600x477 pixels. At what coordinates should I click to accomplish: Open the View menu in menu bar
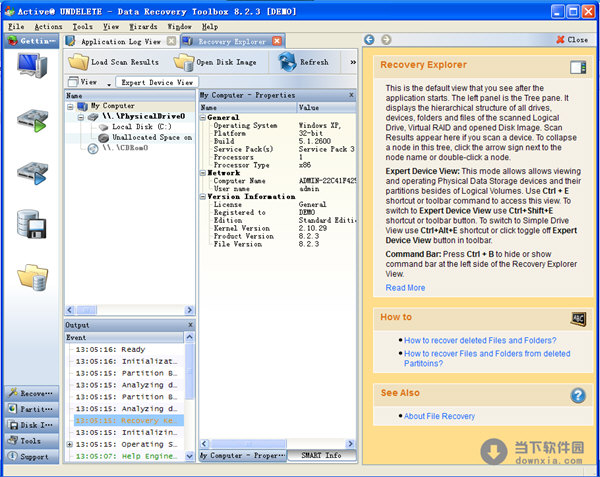pyautogui.click(x=111, y=27)
